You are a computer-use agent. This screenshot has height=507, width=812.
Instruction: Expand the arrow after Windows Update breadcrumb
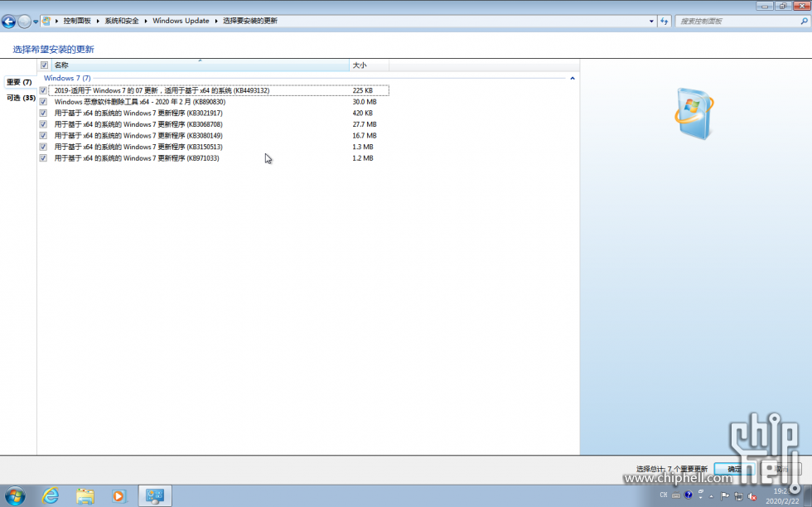(x=216, y=21)
